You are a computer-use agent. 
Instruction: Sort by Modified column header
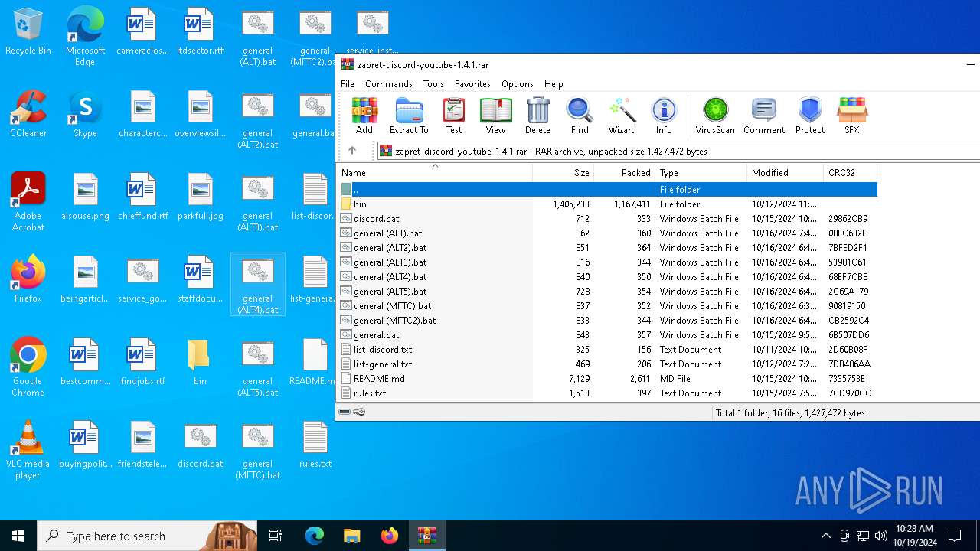(x=786, y=173)
